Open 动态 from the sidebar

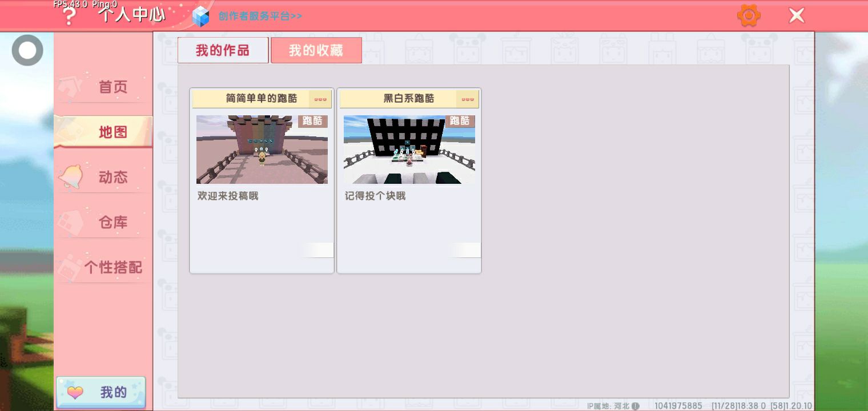tap(112, 177)
